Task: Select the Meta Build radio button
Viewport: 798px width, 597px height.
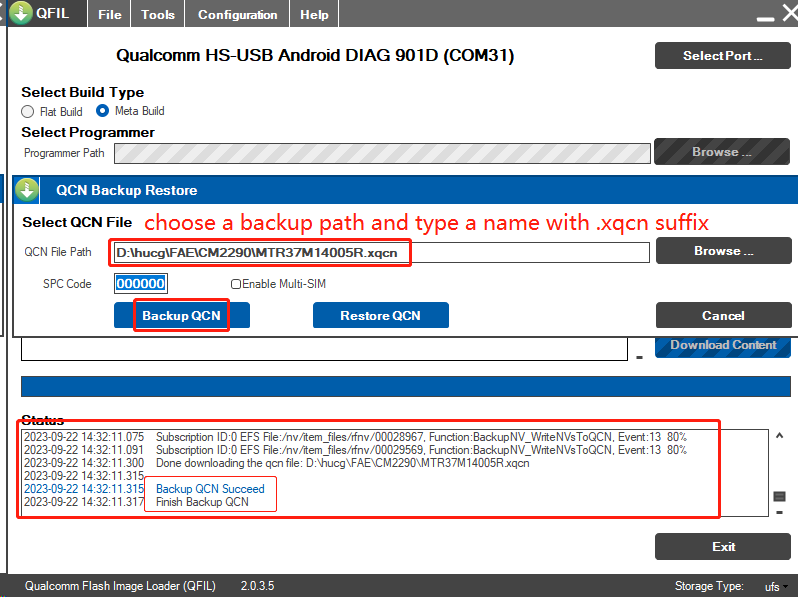Action: 102,110
